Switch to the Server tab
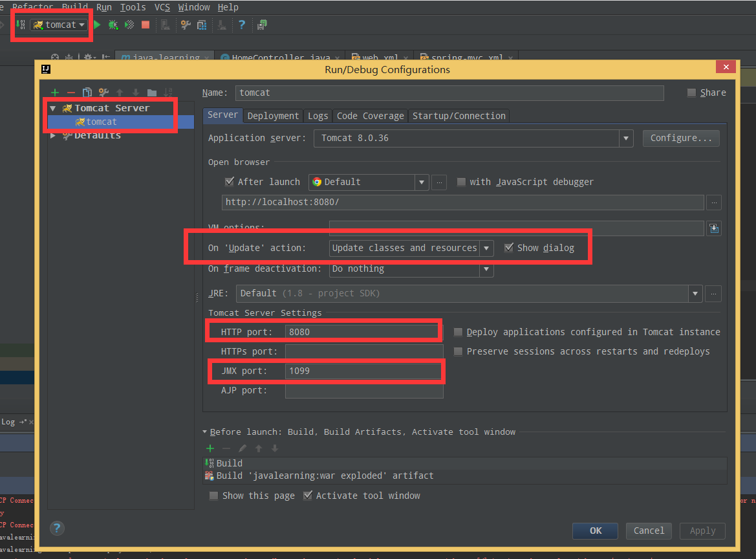Screen dimensions: 756x559 (222, 115)
